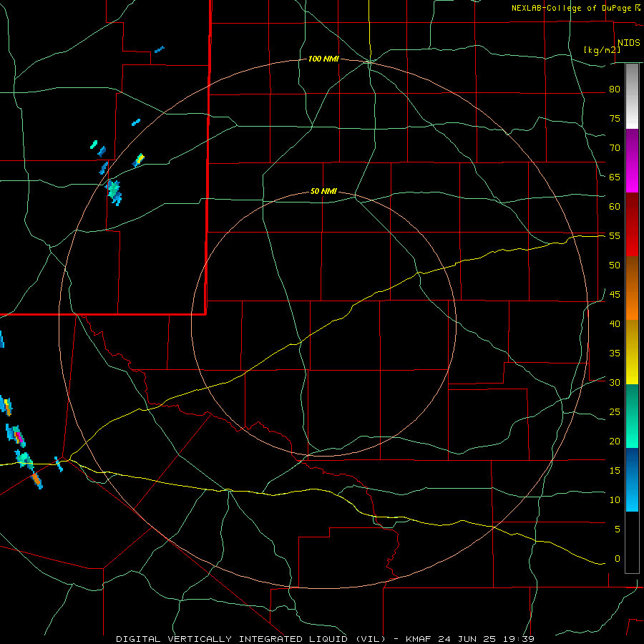The width and height of the screenshot is (644, 644).
Task: Click the 20 value on color scale
Action: [615, 441]
